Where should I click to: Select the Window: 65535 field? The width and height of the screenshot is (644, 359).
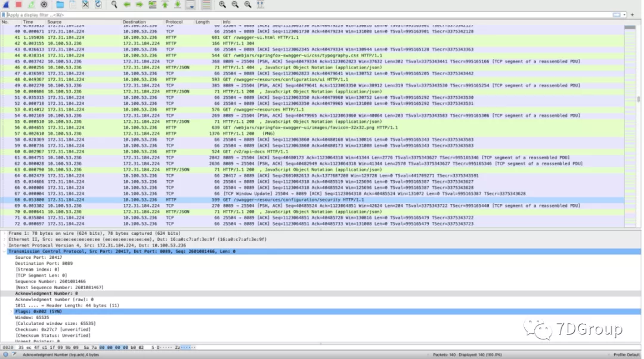tap(32, 317)
